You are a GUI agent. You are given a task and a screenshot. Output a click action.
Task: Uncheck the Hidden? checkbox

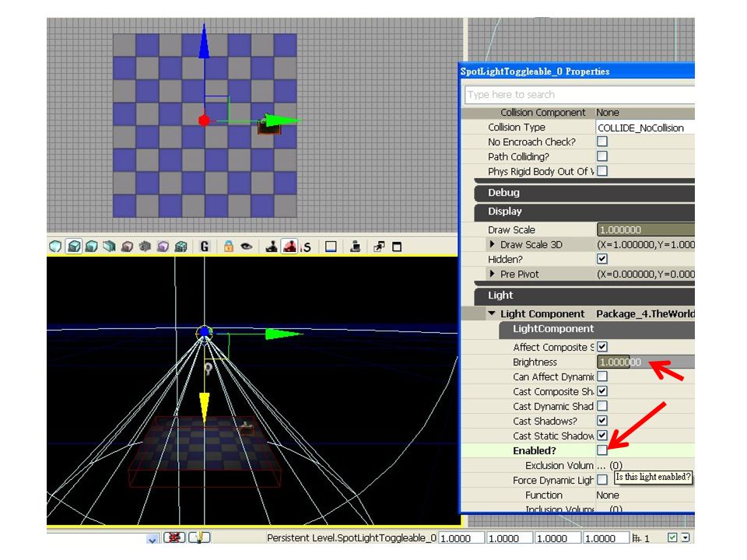602,259
